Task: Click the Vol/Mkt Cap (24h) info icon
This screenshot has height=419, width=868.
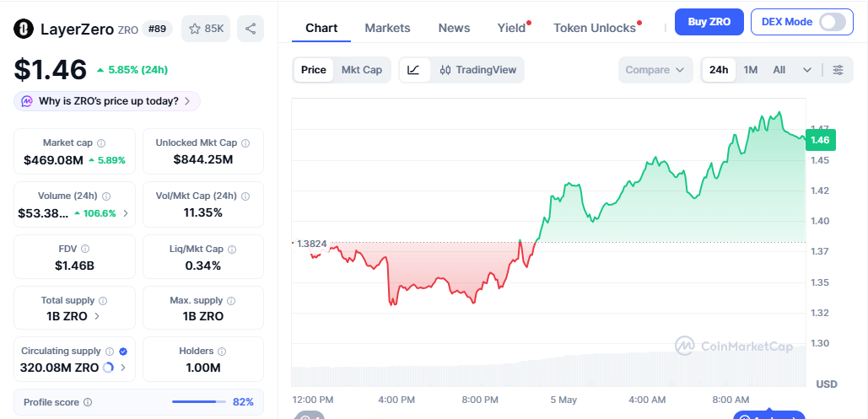Action: (245, 196)
